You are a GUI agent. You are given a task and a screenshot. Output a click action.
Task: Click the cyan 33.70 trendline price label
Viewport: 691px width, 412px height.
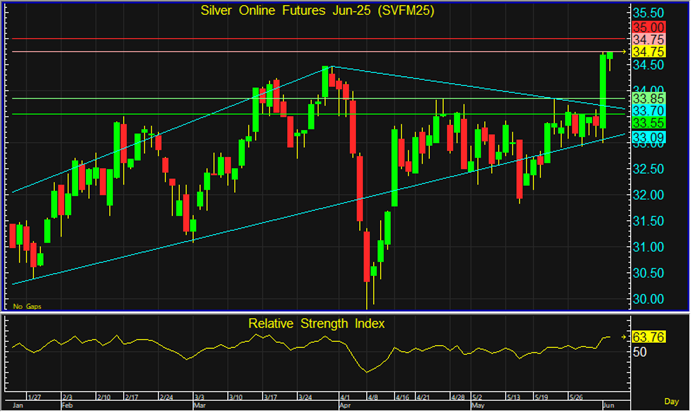tap(648, 111)
